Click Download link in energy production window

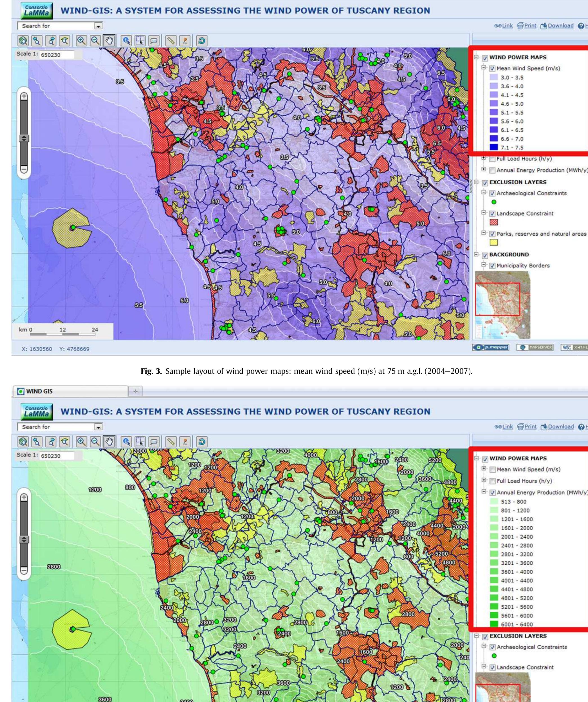[x=557, y=427]
